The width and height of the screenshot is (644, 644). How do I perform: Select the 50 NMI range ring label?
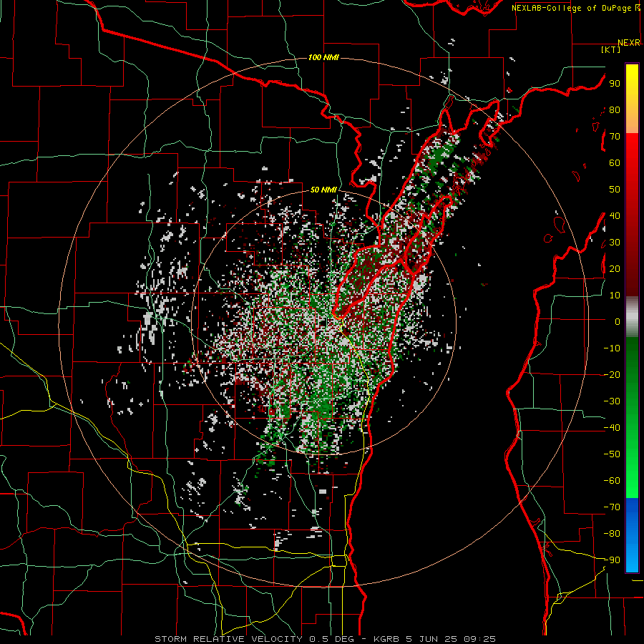(x=323, y=190)
